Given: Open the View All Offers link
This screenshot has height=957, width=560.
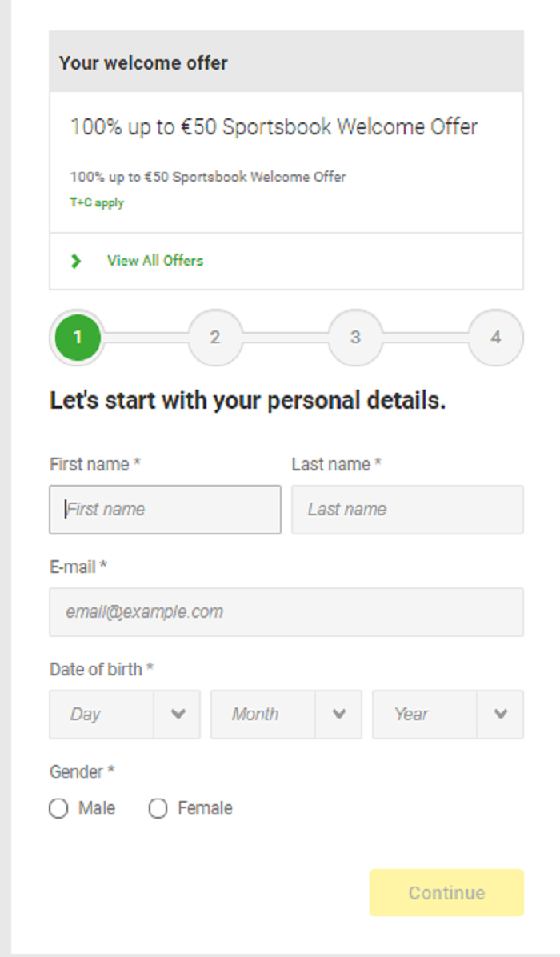Looking at the screenshot, I should [x=155, y=261].
